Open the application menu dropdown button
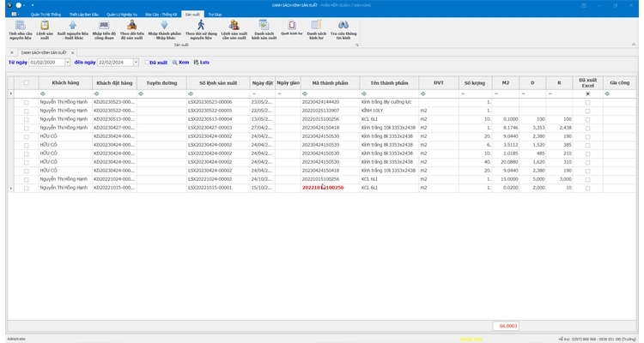The width and height of the screenshot is (644, 343). (x=15, y=15)
